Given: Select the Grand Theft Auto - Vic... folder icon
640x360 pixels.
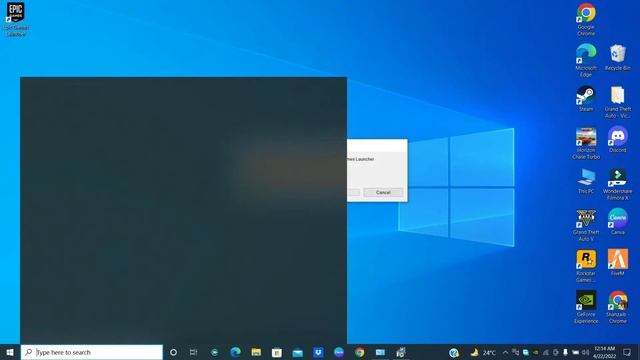Looking at the screenshot, I should (x=618, y=102).
